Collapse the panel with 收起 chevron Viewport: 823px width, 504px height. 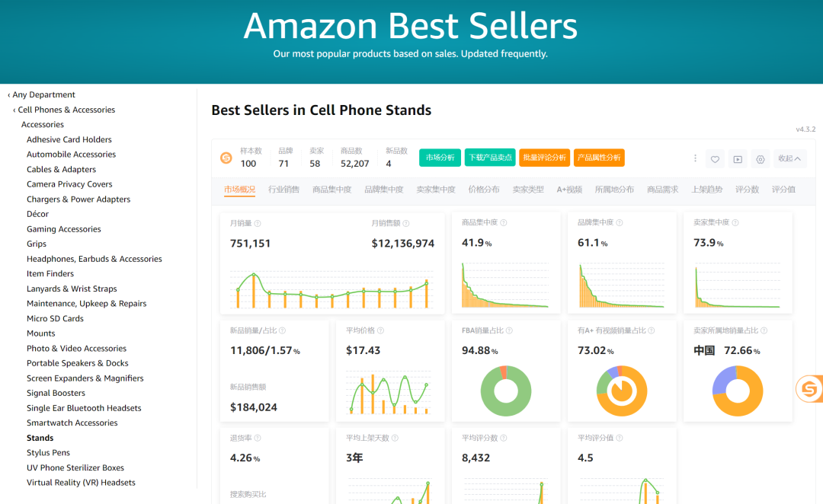click(x=789, y=158)
